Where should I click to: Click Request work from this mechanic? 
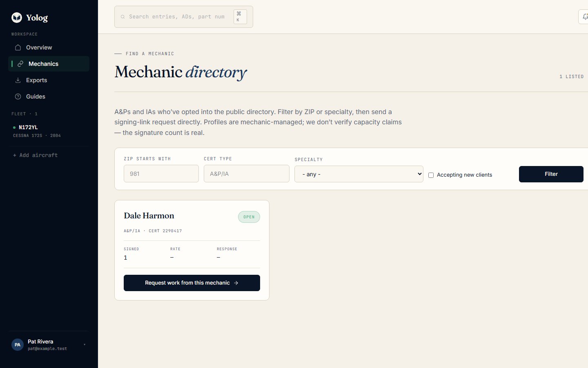click(192, 283)
